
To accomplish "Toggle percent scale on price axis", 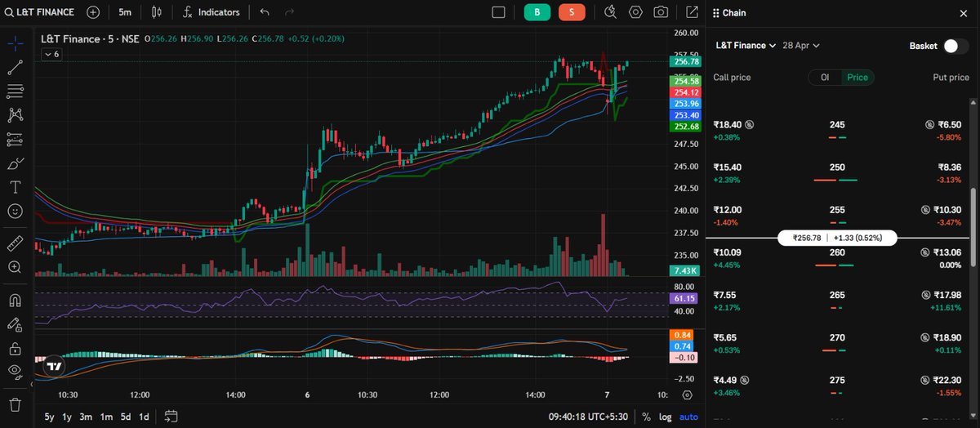I will (x=646, y=417).
